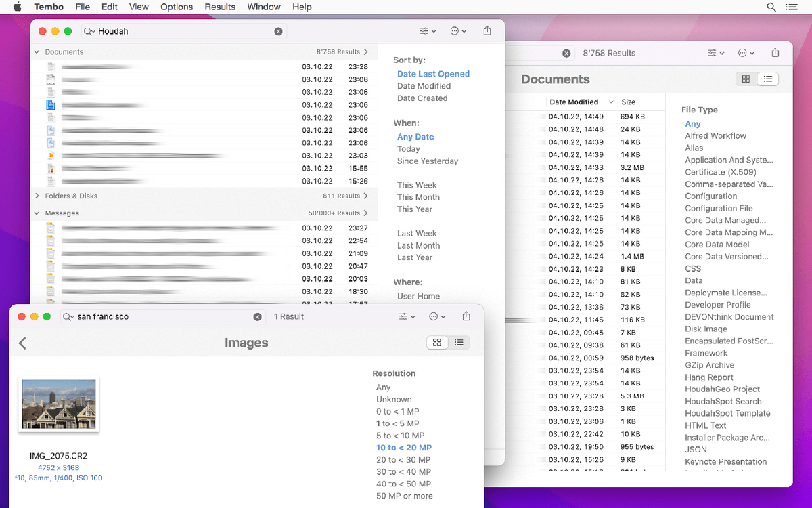This screenshot has height=508, width=812.
Task: Sort by Date Modified
Action: [424, 86]
